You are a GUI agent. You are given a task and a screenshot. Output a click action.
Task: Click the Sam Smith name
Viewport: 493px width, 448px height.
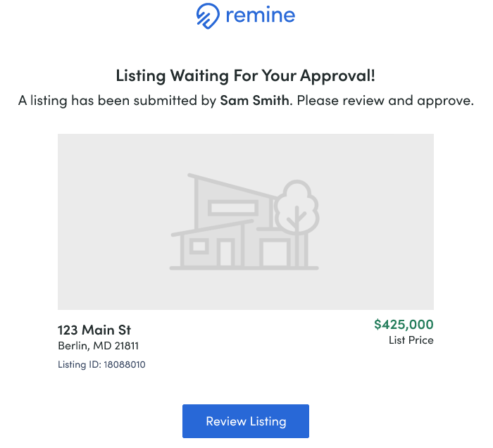pos(254,100)
